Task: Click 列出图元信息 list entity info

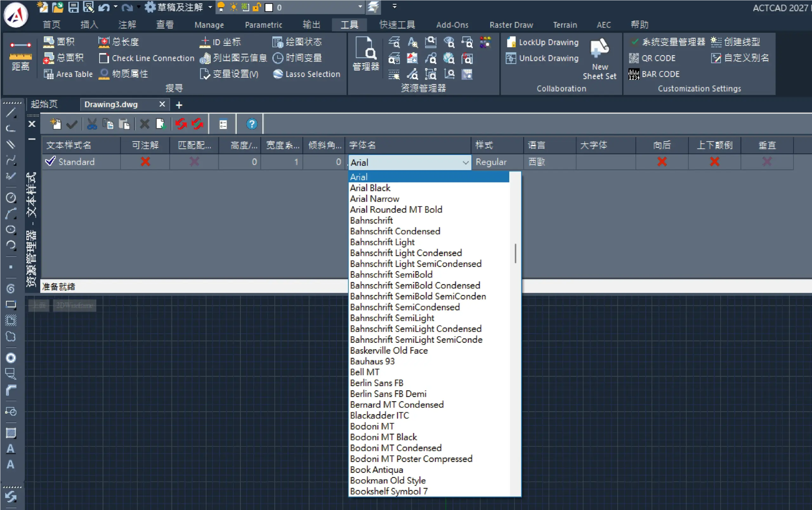Action: [x=233, y=58]
